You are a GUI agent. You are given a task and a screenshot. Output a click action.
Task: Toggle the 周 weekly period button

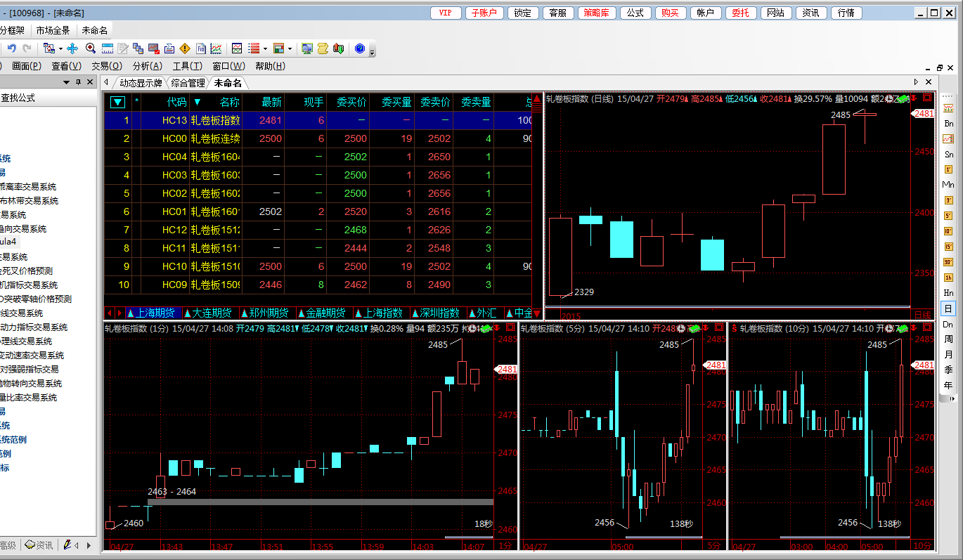(948, 339)
